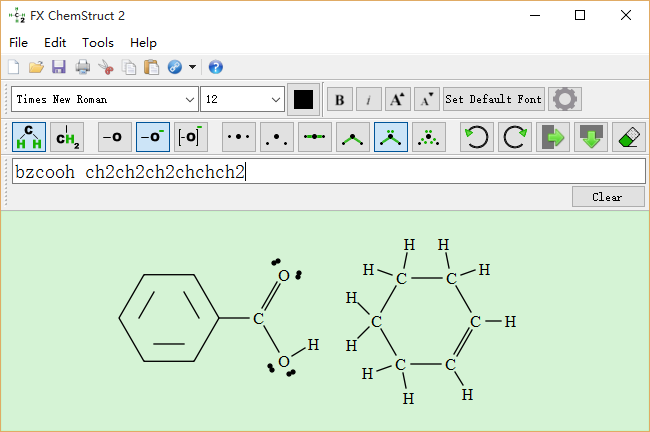Expand the Times New Roman font dropdown
This screenshot has height=432, width=650.
pos(190,99)
